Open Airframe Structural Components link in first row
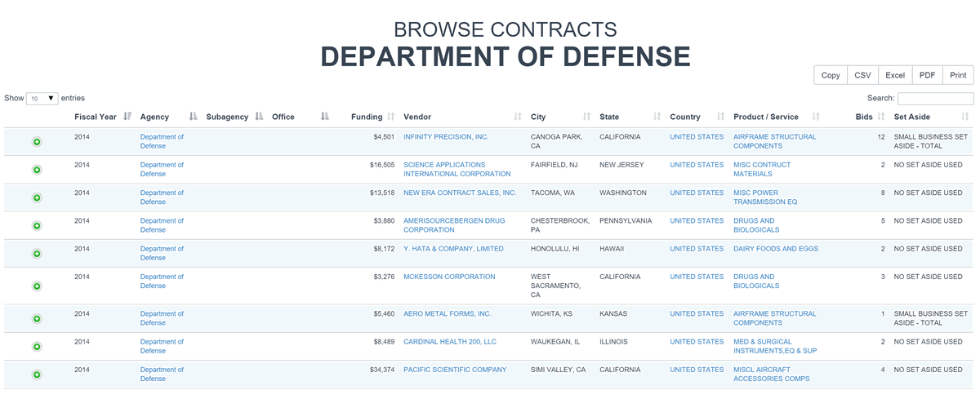Image resolution: width=980 pixels, height=408 pixels. [x=774, y=141]
